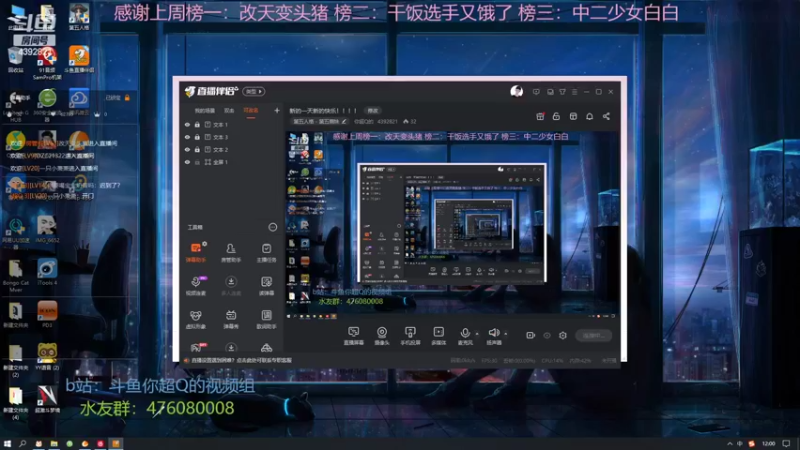Click the share icon above preview
The image size is (800, 450).
606,116
